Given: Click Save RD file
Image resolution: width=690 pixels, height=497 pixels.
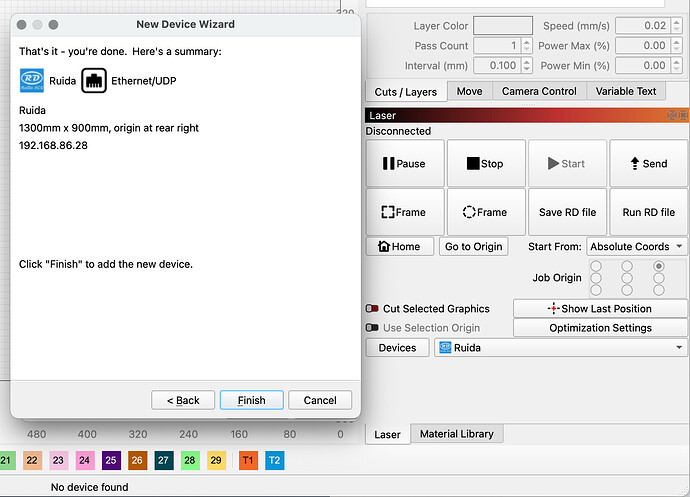Looking at the screenshot, I should [567, 212].
